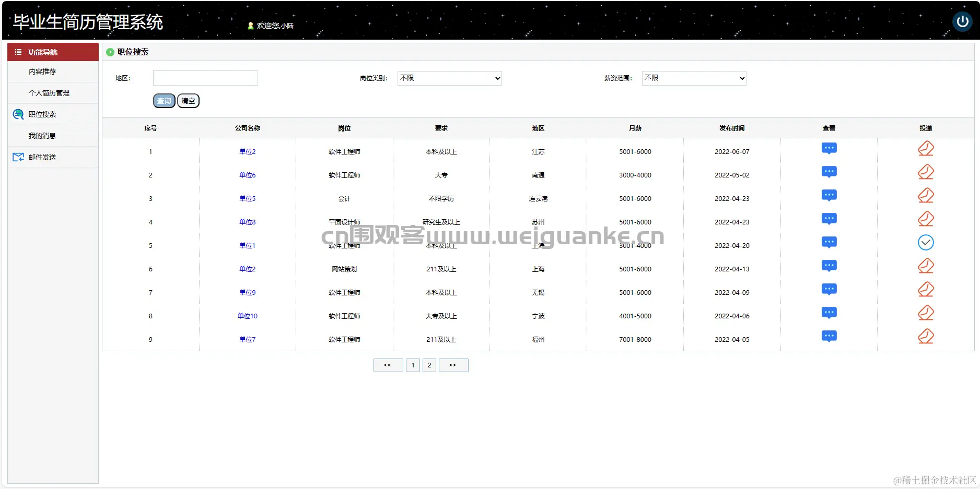Click the 邮件发送 envelope icon
This screenshot has height=489, width=980.
click(x=18, y=157)
